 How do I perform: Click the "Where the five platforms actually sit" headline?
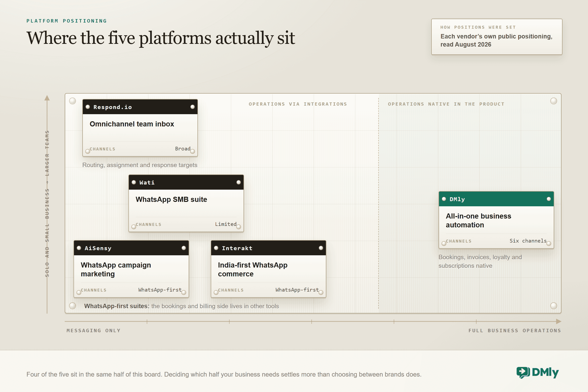(161, 38)
